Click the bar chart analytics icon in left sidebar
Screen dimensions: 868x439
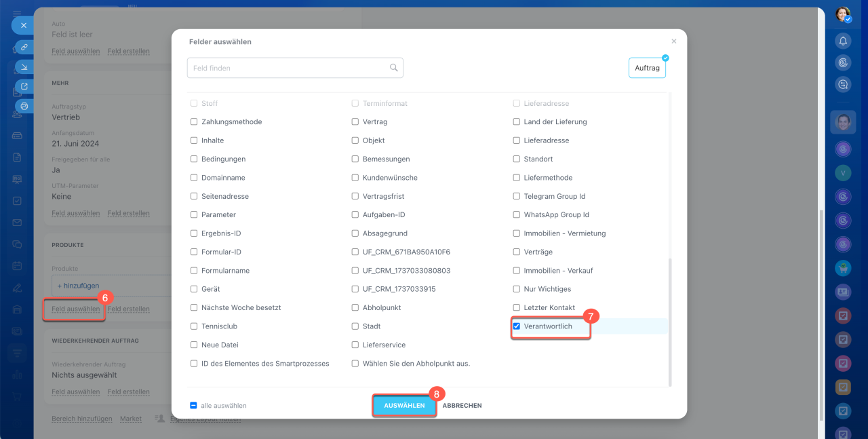tap(17, 374)
